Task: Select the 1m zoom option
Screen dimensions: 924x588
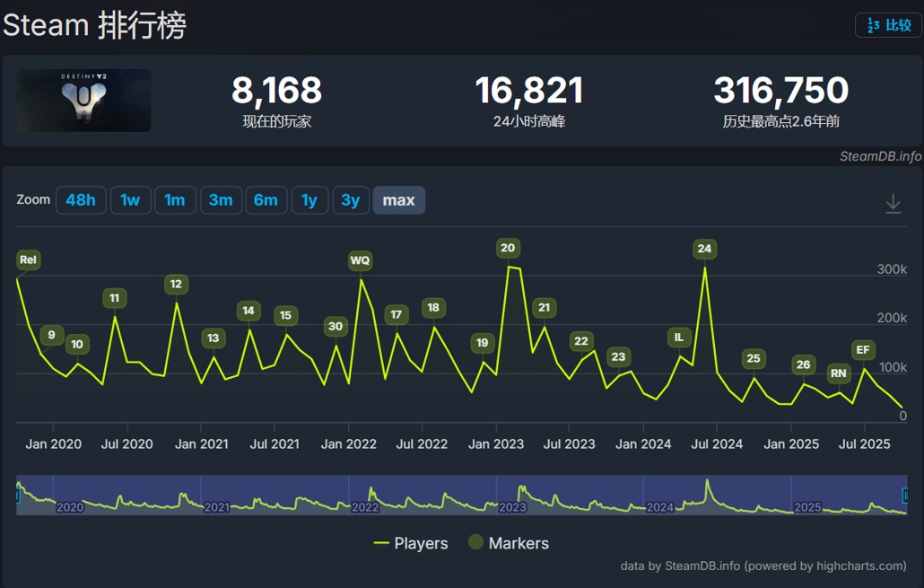Action: 175,200
